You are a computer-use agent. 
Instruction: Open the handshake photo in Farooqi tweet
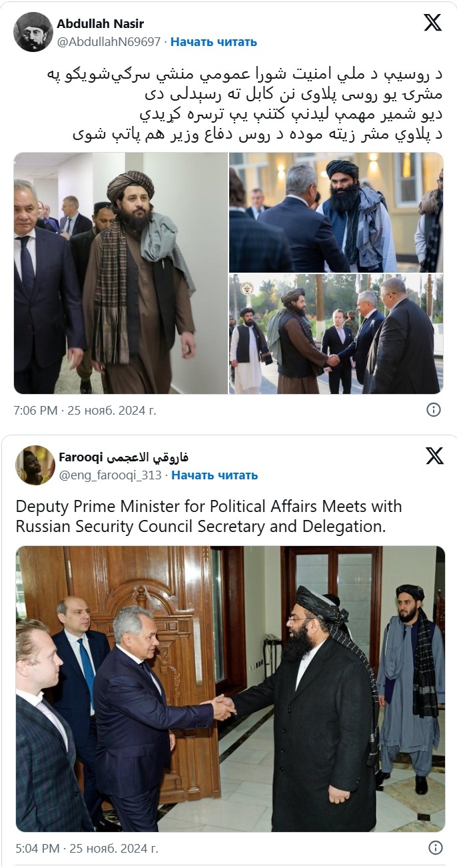pos(230,689)
